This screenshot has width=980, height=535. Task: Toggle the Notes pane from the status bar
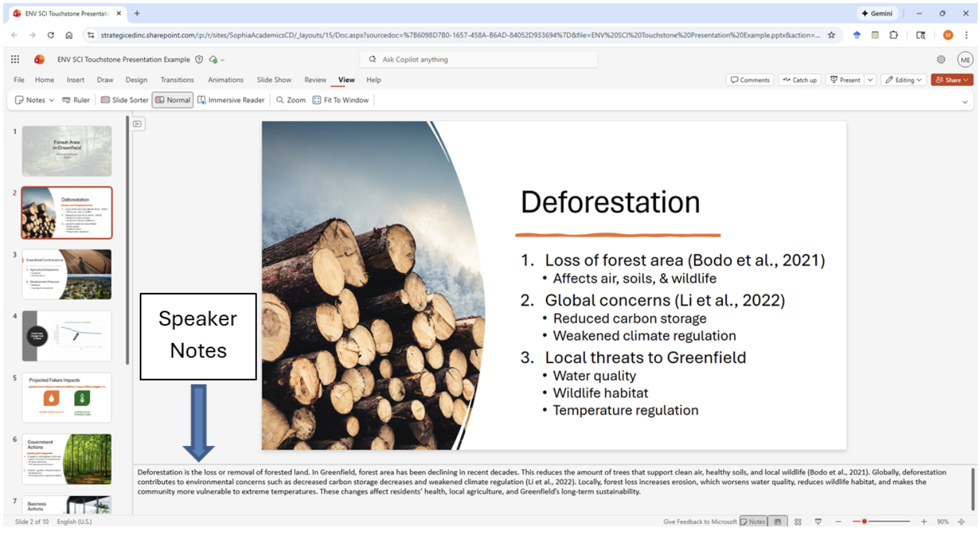coord(753,521)
